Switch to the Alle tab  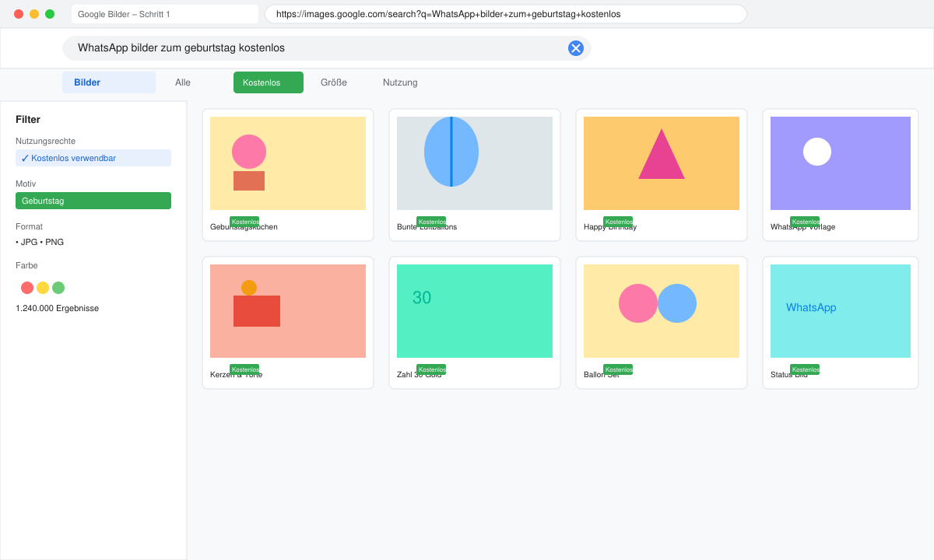pos(183,82)
